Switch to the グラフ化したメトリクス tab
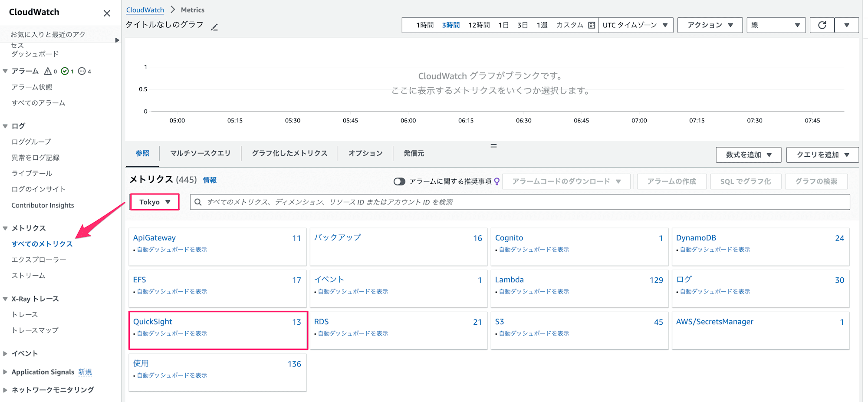This screenshot has width=868, height=402. click(289, 153)
